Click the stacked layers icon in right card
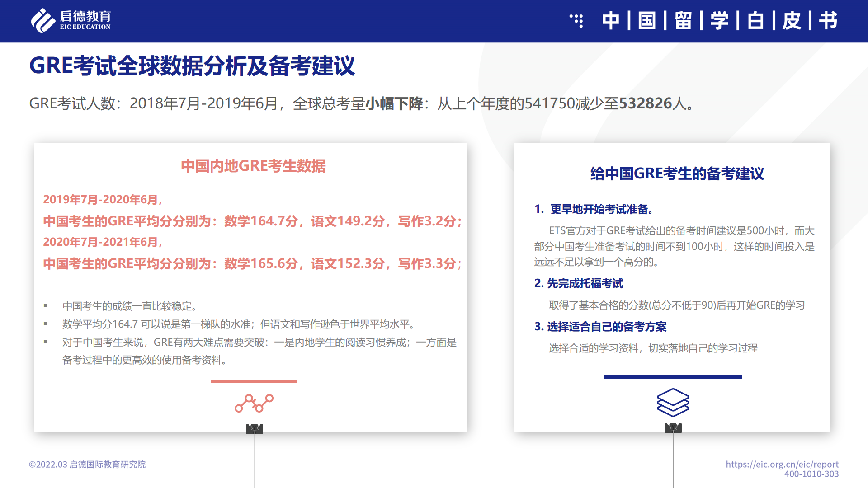 [x=673, y=402]
